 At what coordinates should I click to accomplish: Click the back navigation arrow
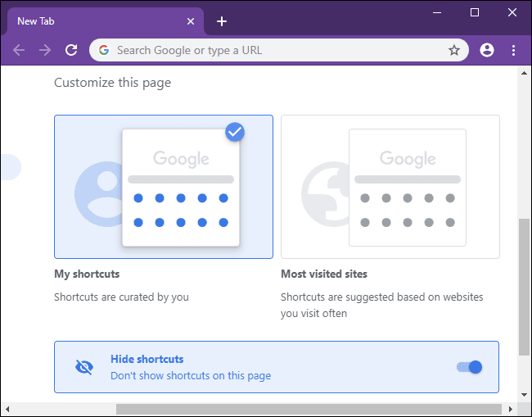(x=19, y=50)
